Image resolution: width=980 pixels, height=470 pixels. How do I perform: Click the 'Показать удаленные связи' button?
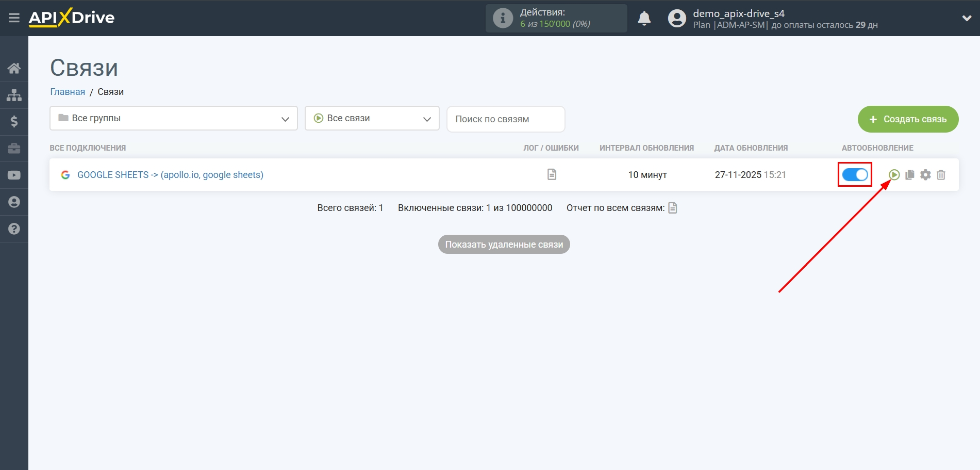(x=504, y=245)
